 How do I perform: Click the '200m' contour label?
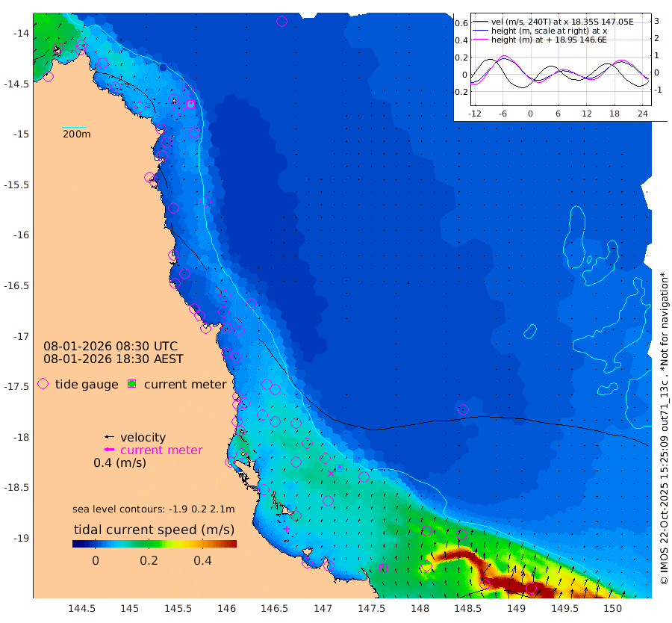pos(77,134)
